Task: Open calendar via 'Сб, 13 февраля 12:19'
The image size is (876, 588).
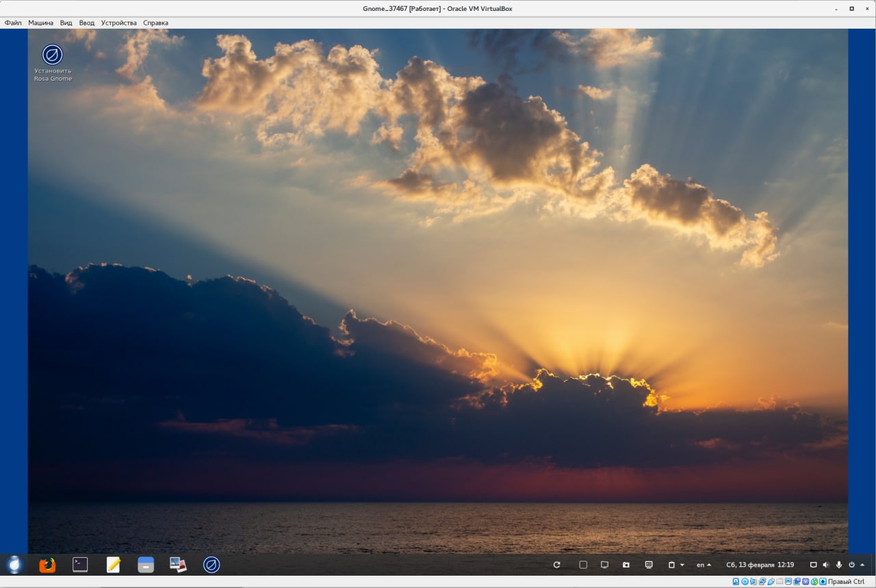Action: pos(760,565)
